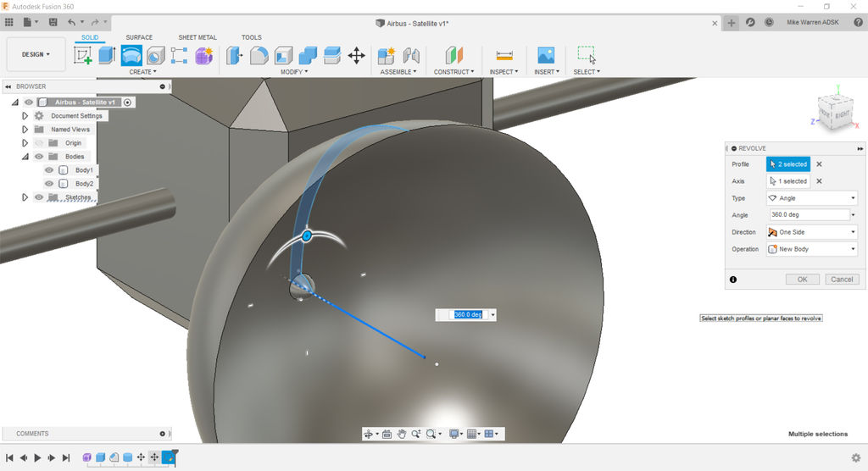
Task: Select the Joint tool
Action: (x=411, y=55)
